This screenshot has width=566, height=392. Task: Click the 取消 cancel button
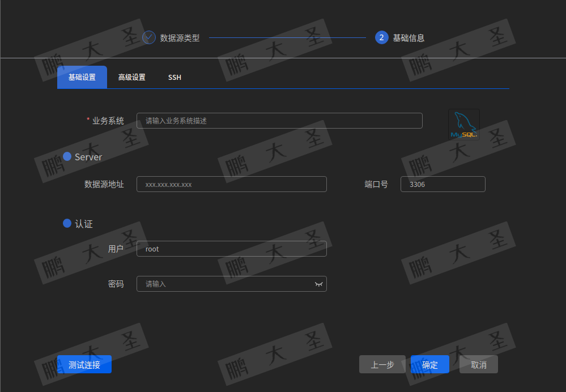click(478, 364)
